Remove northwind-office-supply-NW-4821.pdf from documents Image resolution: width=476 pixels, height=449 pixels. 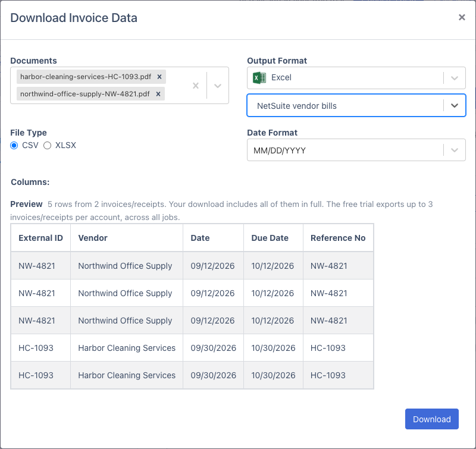point(158,94)
